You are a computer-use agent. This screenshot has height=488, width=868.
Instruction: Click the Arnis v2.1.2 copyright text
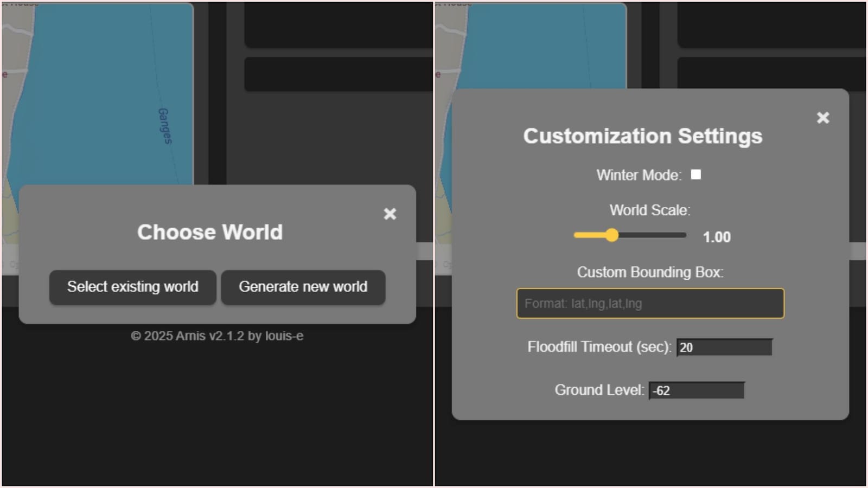coord(217,336)
